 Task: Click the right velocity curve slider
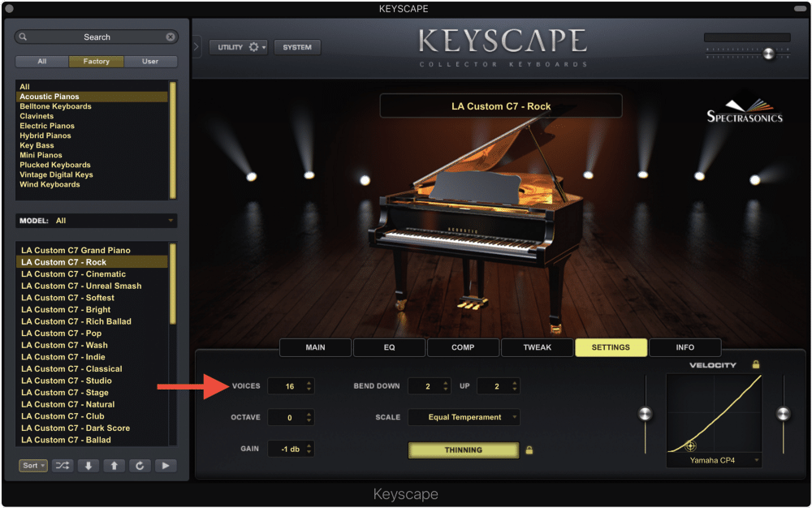coord(783,413)
